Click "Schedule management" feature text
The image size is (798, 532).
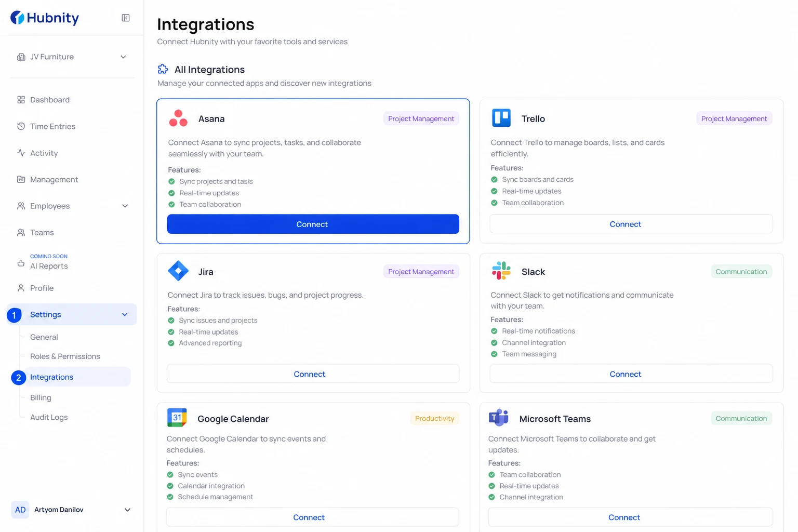pos(215,497)
